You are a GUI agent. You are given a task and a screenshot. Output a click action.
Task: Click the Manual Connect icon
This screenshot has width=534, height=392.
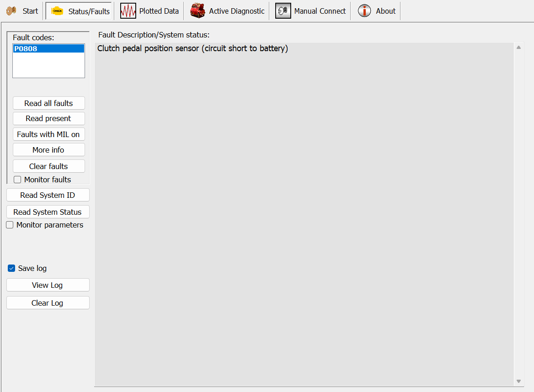click(x=283, y=11)
